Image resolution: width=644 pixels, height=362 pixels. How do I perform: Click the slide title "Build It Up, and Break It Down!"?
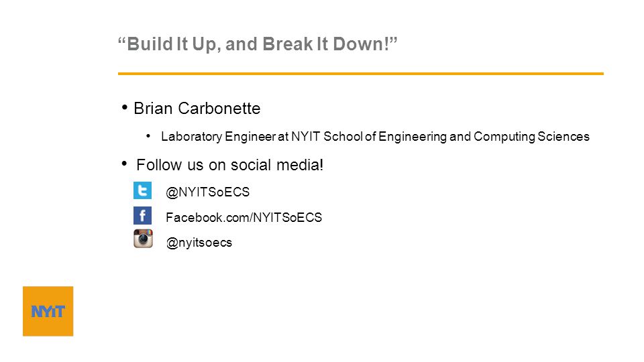point(258,44)
